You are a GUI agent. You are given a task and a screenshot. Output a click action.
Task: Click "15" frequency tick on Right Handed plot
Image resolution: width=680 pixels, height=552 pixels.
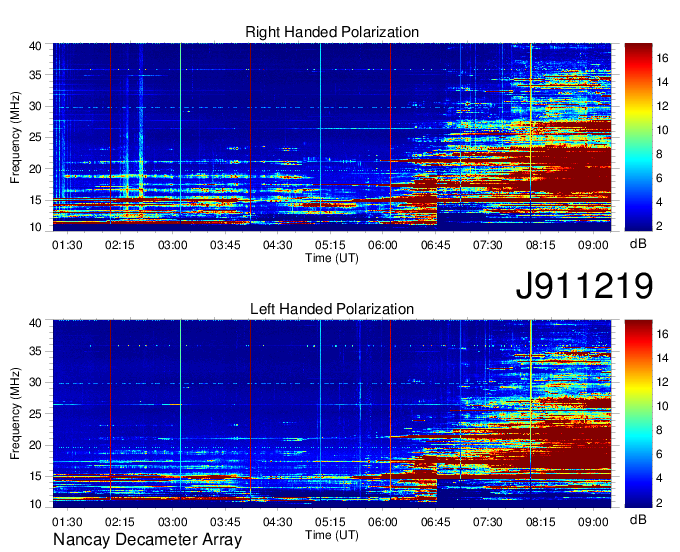pyautogui.click(x=35, y=200)
